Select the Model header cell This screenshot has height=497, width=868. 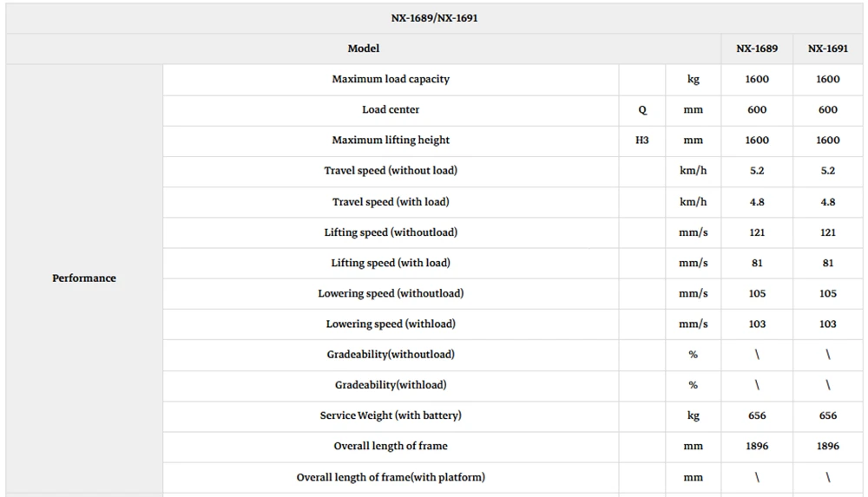coord(363,49)
